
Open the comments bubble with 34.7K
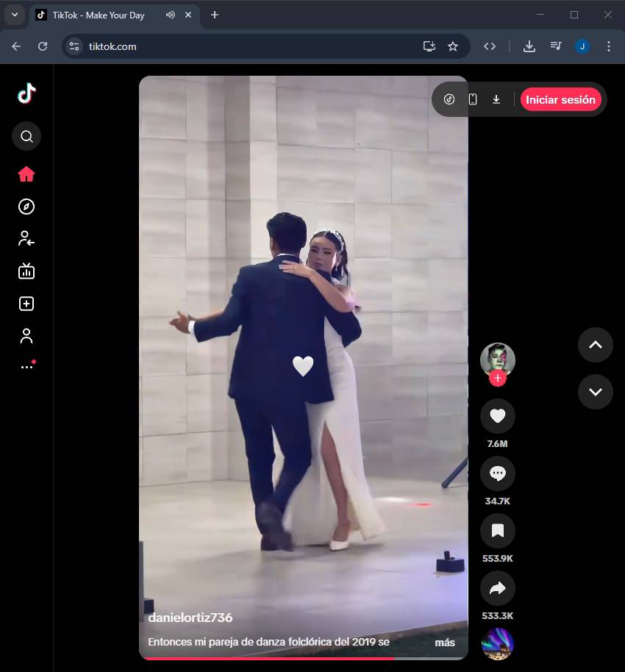click(x=498, y=474)
